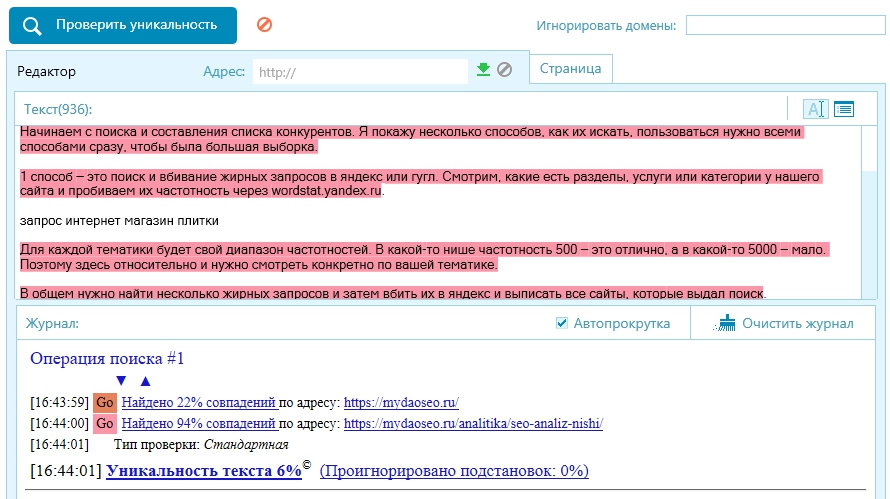Toggle the Автопрокрутка checkbox
The image size is (890, 499).
click(561, 323)
